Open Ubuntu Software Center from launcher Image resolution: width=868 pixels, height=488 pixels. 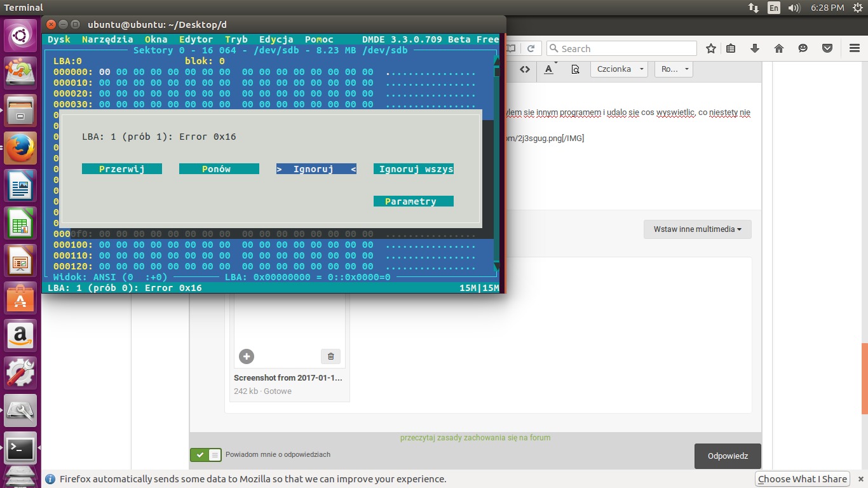(20, 298)
